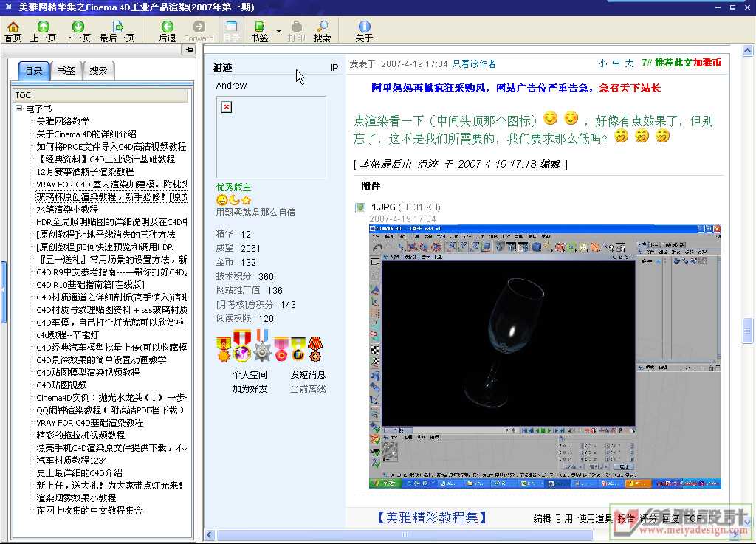Open 渲染烟雾效果小教程 topic
The image size is (756, 544).
click(76, 497)
